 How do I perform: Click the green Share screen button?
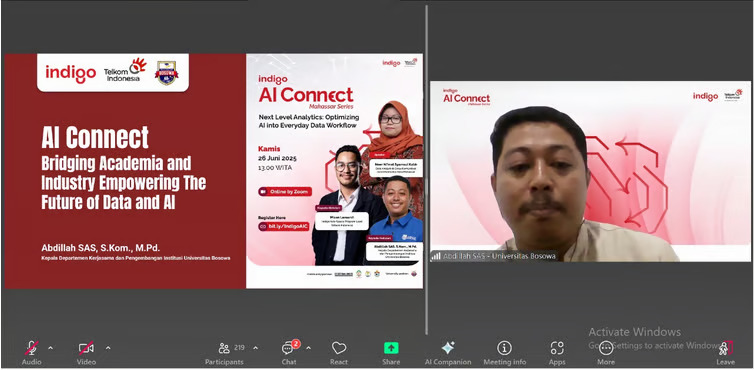coord(391,352)
